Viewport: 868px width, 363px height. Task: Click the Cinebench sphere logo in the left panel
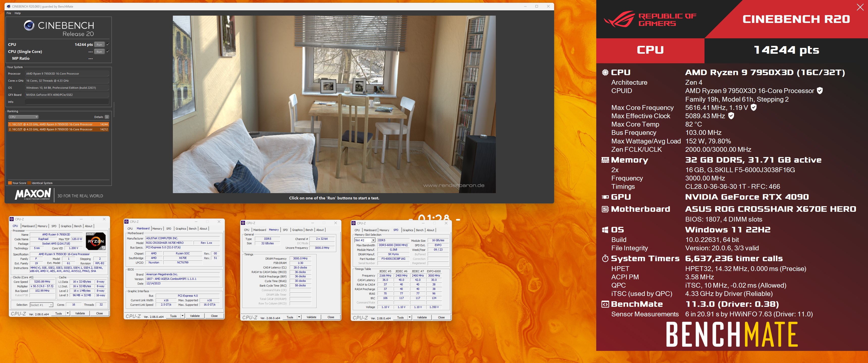(29, 25)
